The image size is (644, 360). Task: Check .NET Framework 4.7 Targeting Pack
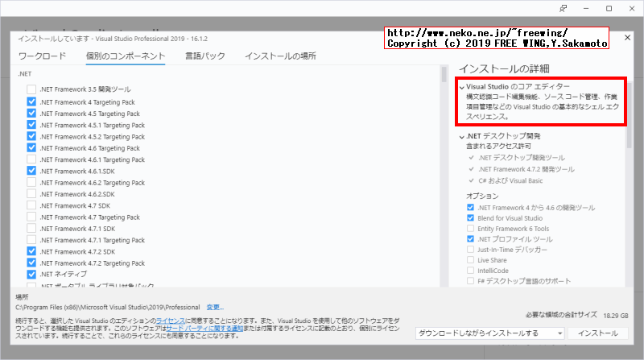[x=31, y=217]
